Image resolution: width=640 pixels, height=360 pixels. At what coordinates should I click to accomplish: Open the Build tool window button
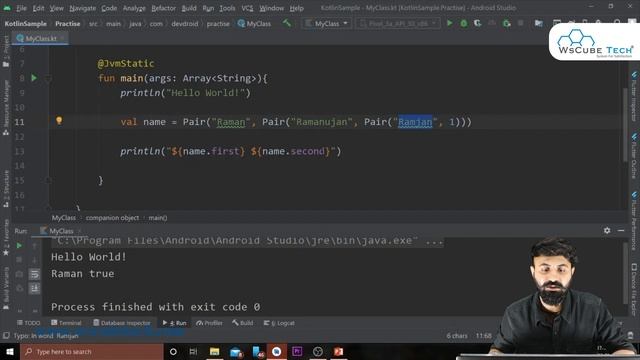pyautogui.click(x=242, y=323)
